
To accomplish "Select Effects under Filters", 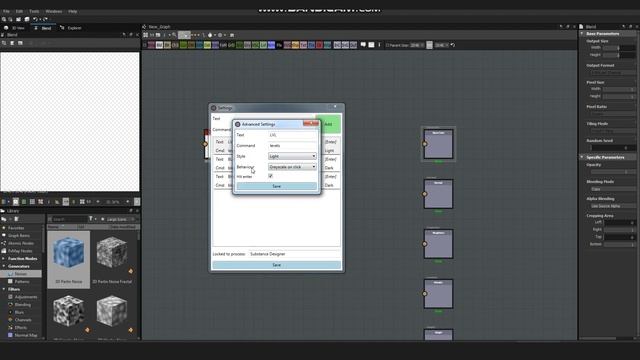I will point(21,328).
